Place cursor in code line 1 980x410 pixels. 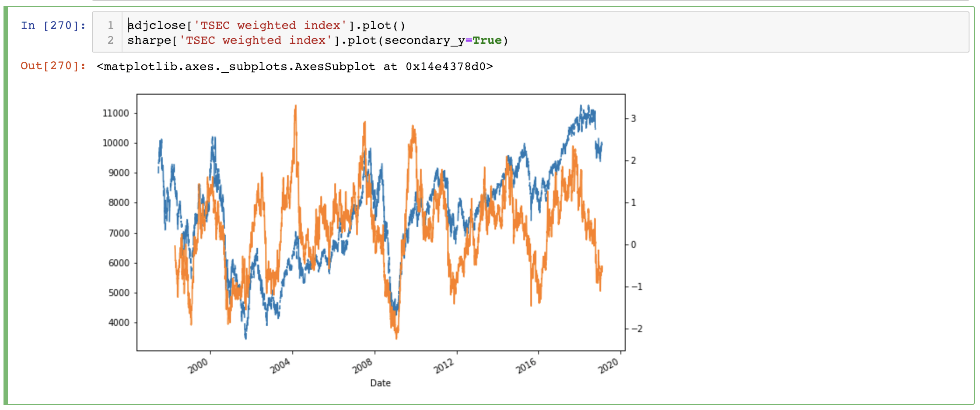(x=266, y=25)
